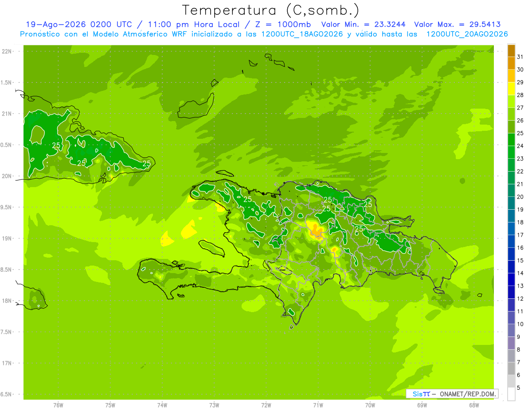Click the '76W' longitude label
532x411 pixels.
click(x=58, y=405)
